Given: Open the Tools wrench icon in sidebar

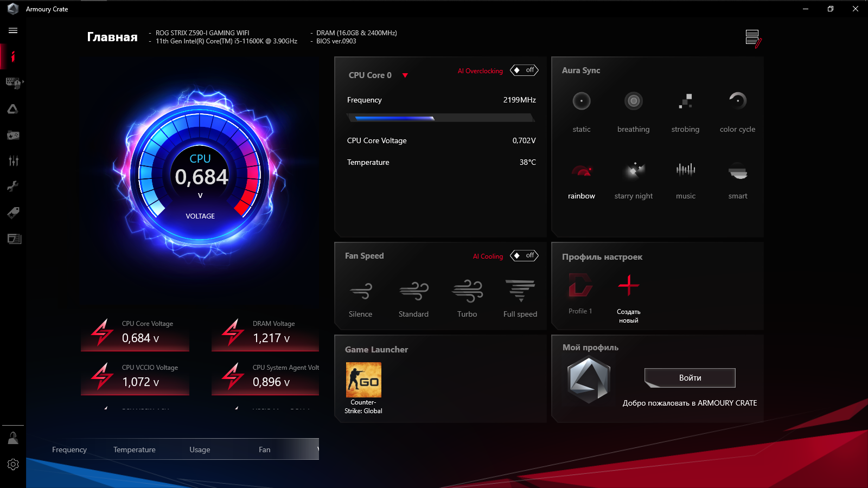Looking at the screenshot, I should click(x=13, y=186).
